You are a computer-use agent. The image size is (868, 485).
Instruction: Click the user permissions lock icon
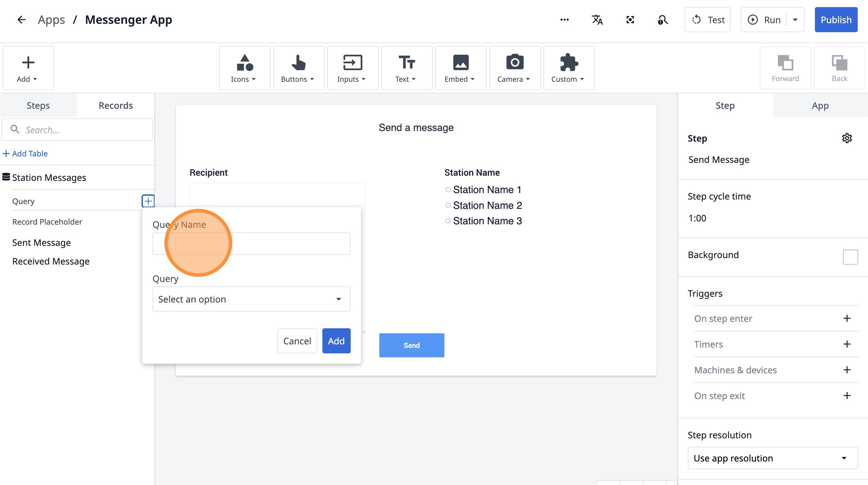tap(662, 20)
